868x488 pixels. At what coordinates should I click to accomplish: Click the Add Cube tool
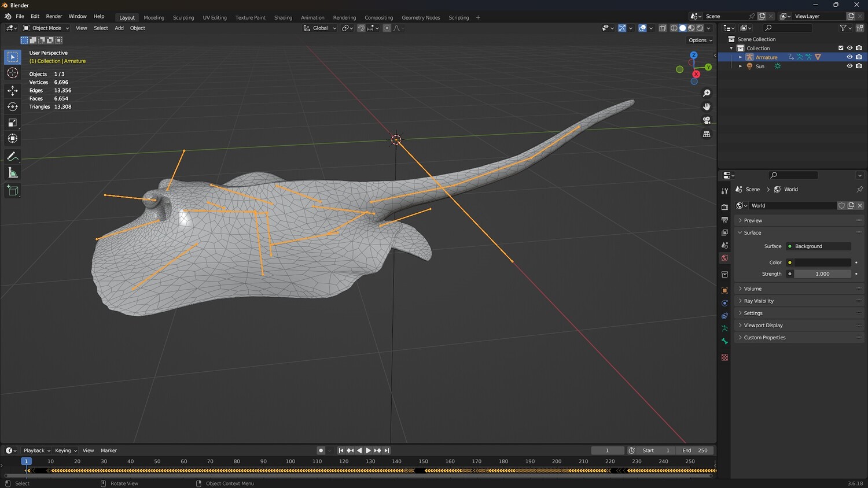pos(13,190)
